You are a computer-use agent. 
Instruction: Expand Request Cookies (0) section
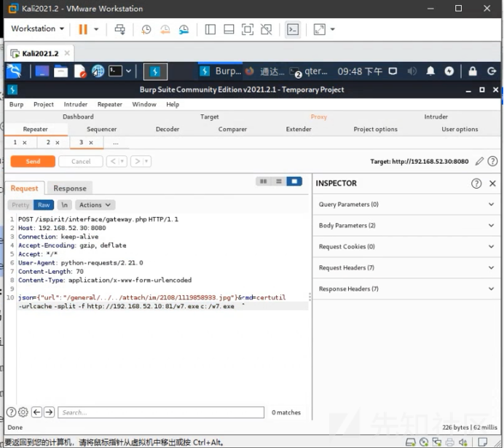[406, 246]
